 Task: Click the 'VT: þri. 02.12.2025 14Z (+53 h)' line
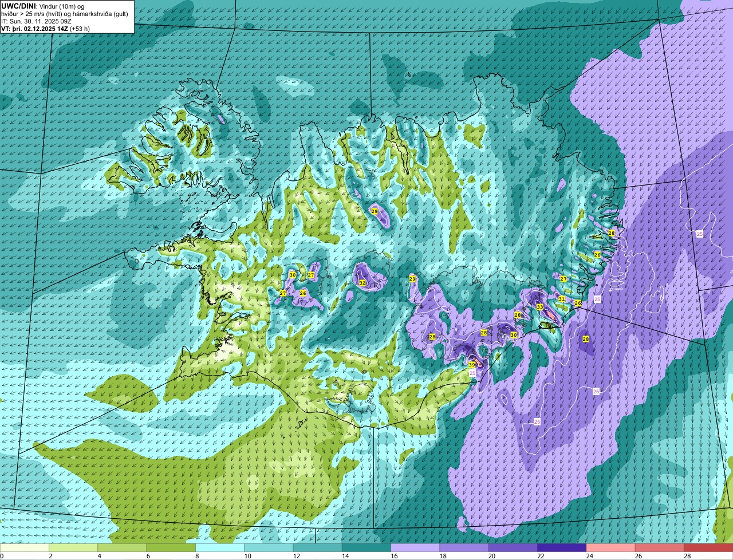point(45,29)
